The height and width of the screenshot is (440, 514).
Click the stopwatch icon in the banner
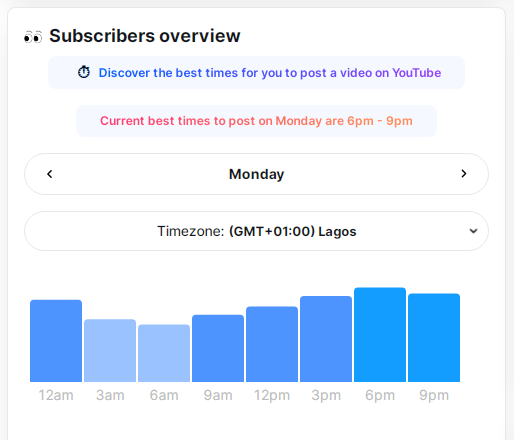84,72
